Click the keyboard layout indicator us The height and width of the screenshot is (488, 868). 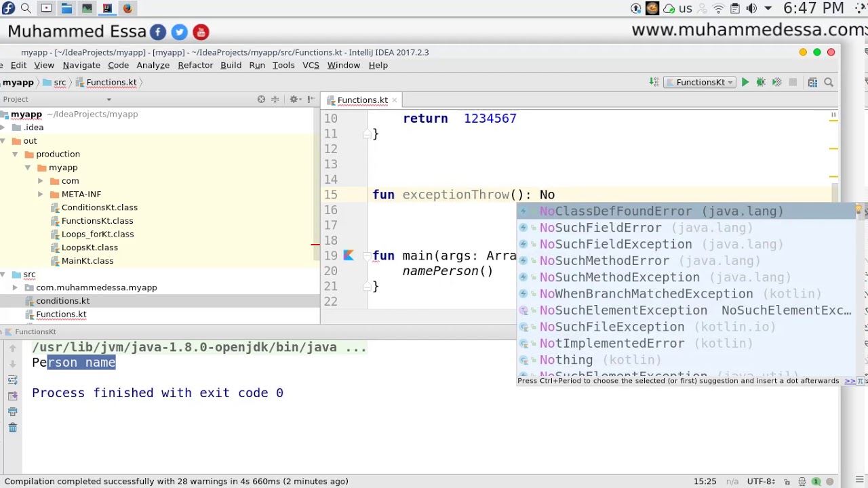(x=686, y=8)
